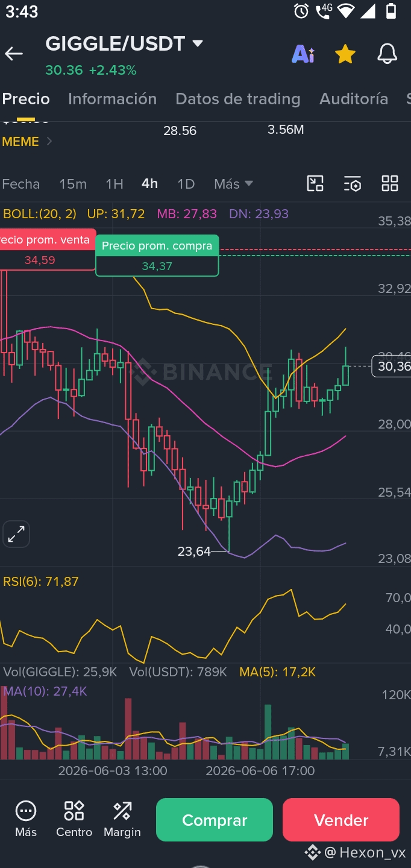
Task: Open price alert bell icon
Action: (387, 54)
